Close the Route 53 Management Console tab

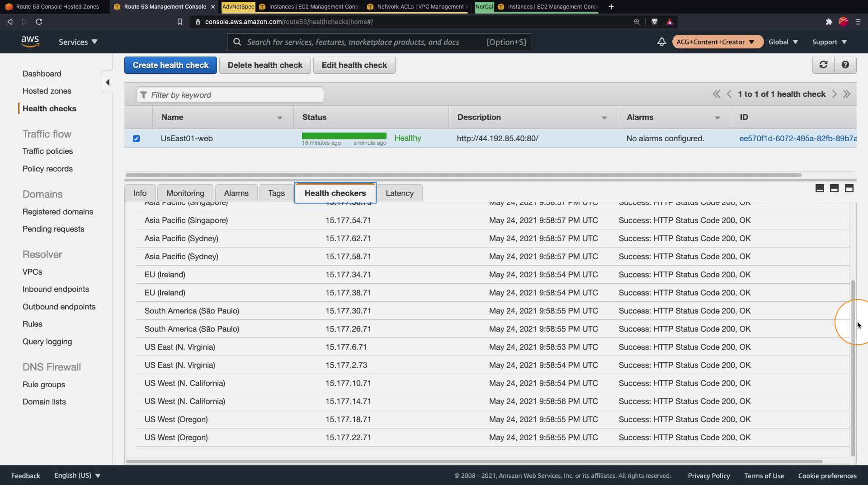click(x=212, y=7)
